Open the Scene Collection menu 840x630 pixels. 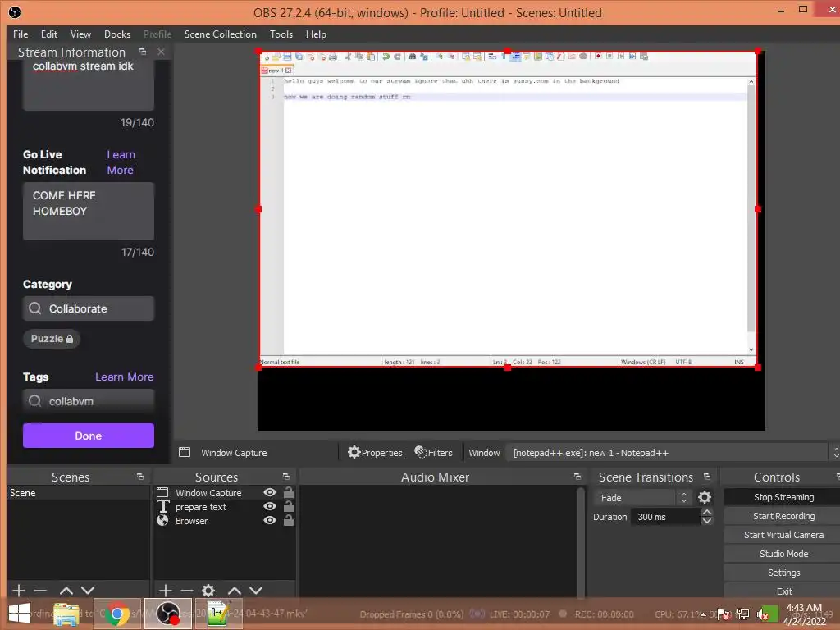pos(220,34)
